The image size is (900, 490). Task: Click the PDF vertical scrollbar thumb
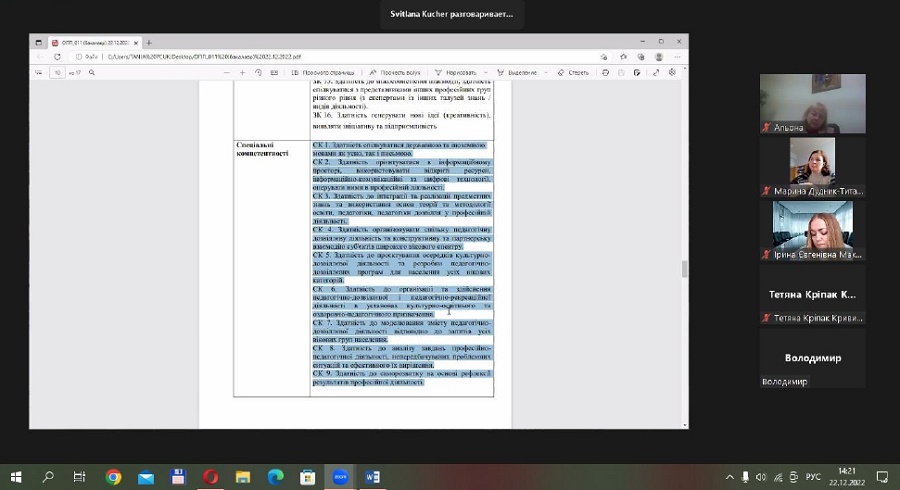click(685, 268)
